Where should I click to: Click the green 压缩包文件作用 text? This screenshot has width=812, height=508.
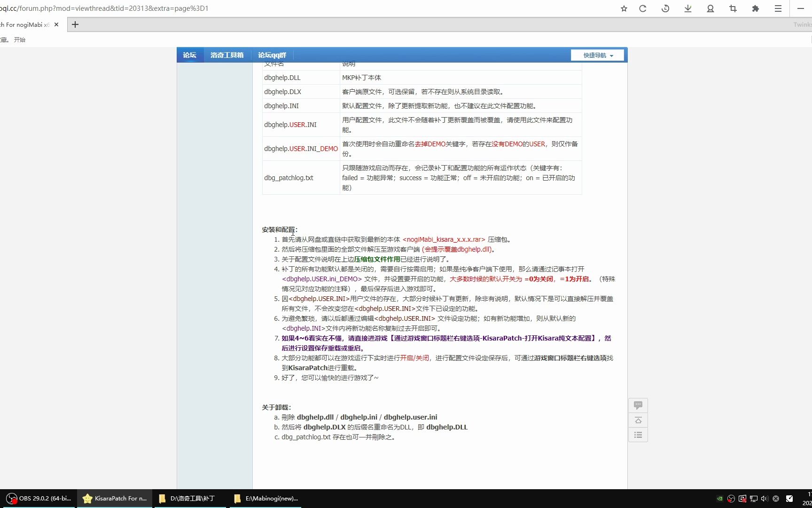377,259
